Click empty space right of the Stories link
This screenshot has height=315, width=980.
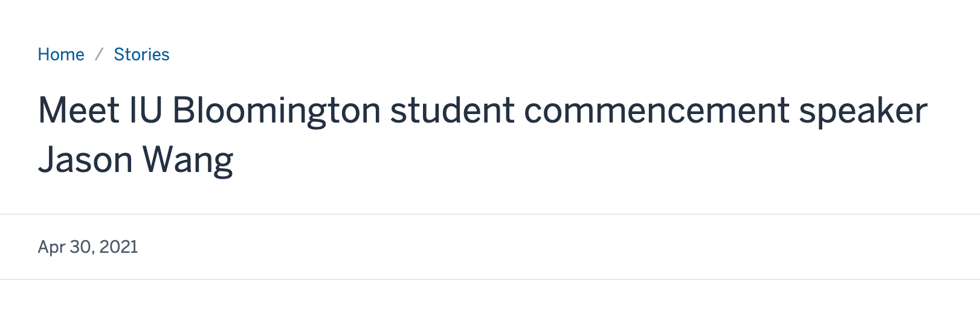click(483, 54)
